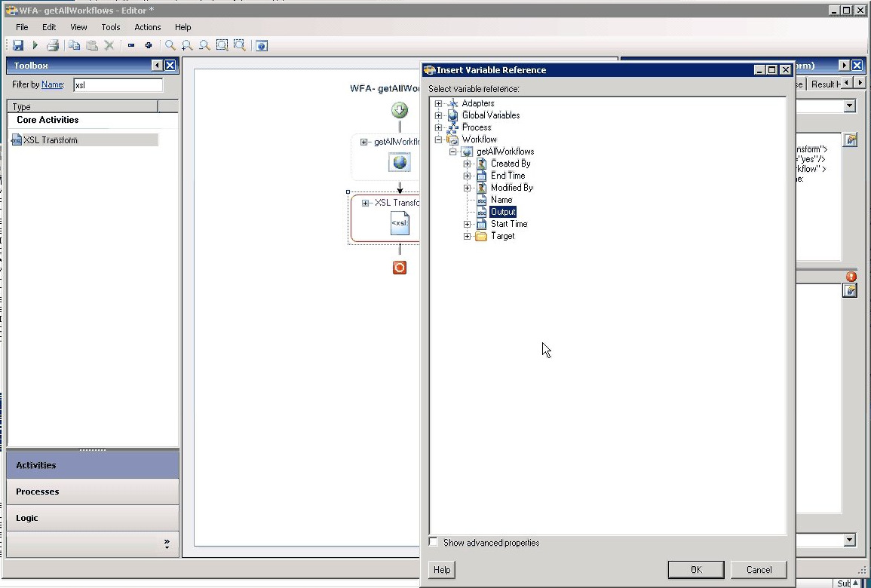Select the second zoom-to-fit icon
The image size is (871, 588).
239,45
